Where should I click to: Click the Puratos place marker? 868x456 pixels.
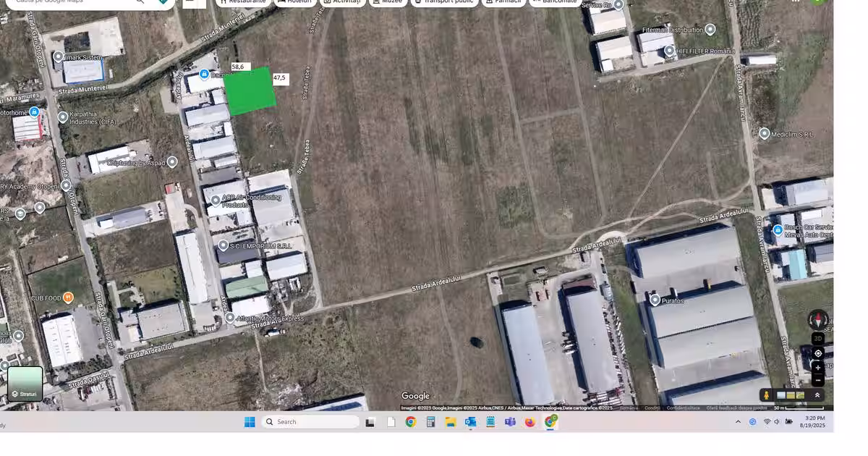(x=655, y=300)
